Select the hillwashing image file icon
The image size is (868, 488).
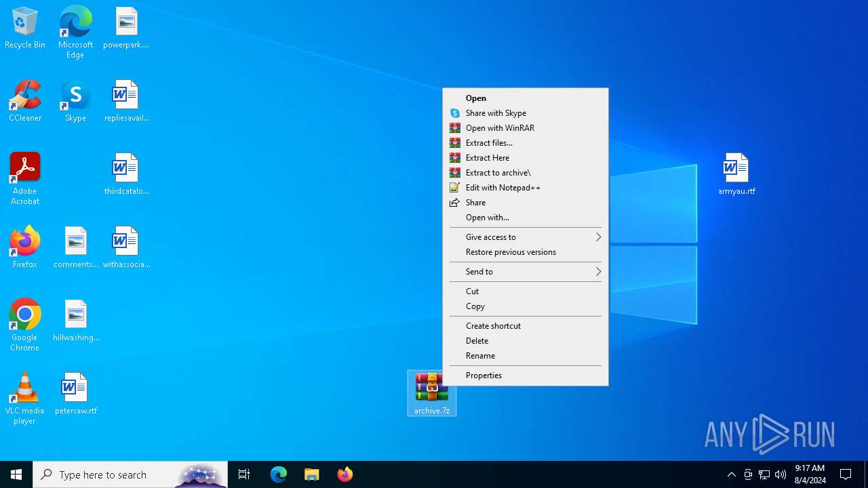(x=76, y=321)
